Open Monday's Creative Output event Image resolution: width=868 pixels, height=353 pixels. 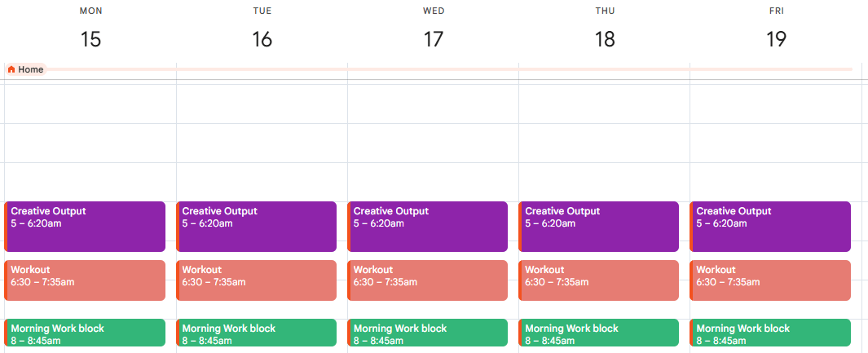[x=85, y=227]
